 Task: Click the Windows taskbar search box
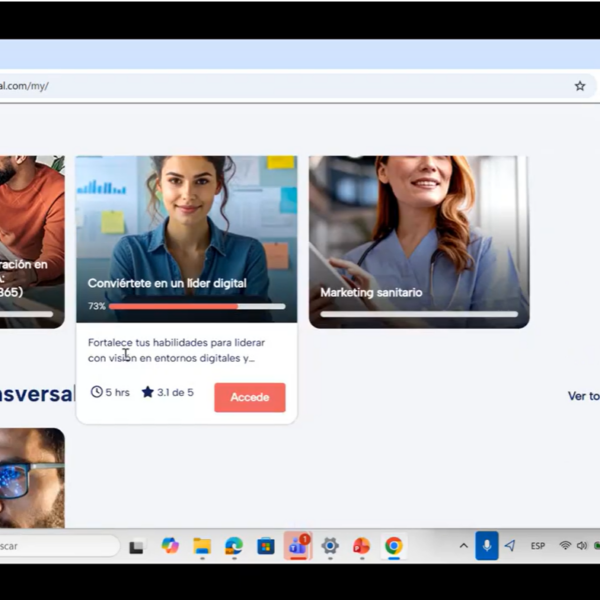click(x=50, y=546)
